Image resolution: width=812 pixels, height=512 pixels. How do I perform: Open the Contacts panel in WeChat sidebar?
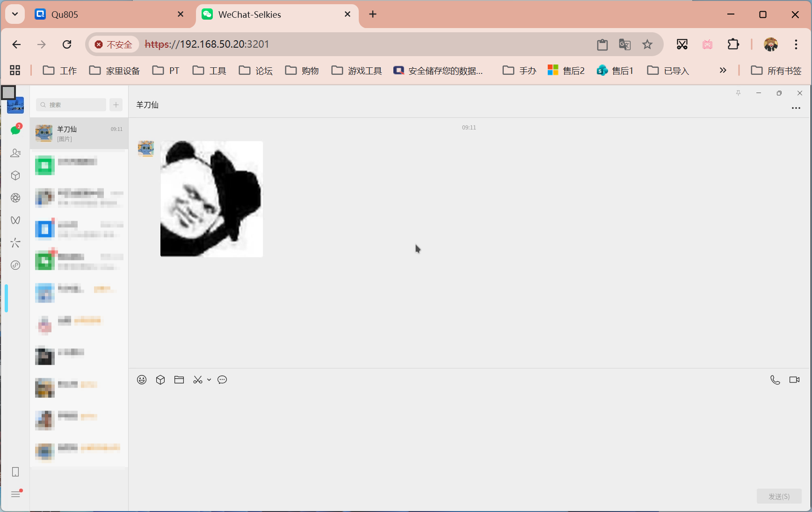point(15,153)
